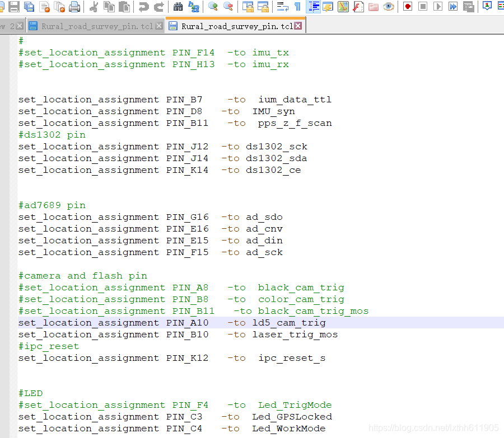Paste from clipboard using the toolbar icon
This screenshot has width=504, height=438.
(x=124, y=6)
